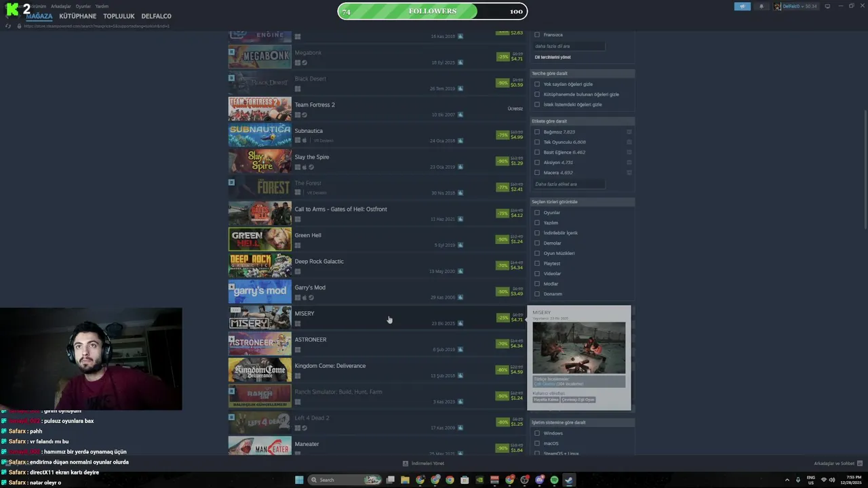
Task: Check the Bağımsız tag checkbox
Action: [537, 132]
